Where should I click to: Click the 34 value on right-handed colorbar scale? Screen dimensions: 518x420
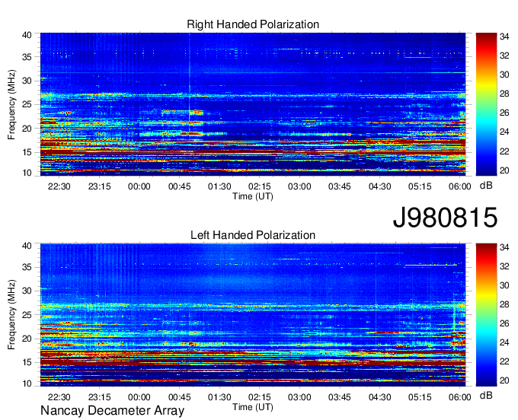pyautogui.click(x=504, y=37)
